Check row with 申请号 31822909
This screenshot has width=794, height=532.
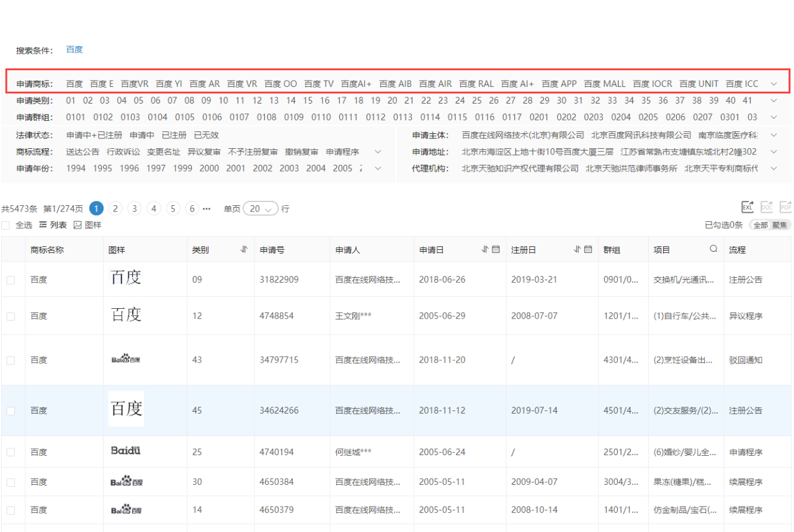11,280
